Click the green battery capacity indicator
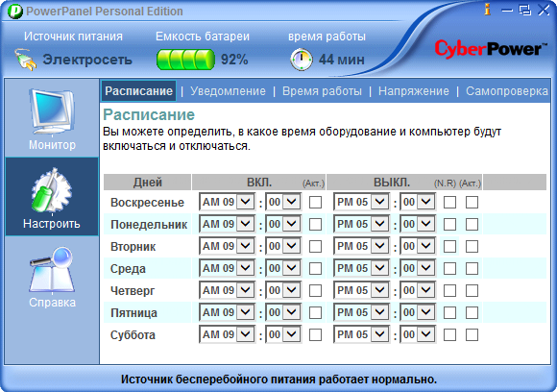 [x=185, y=60]
